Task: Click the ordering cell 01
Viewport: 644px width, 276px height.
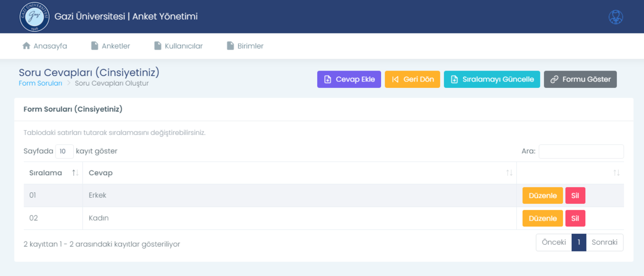Action: [53, 195]
